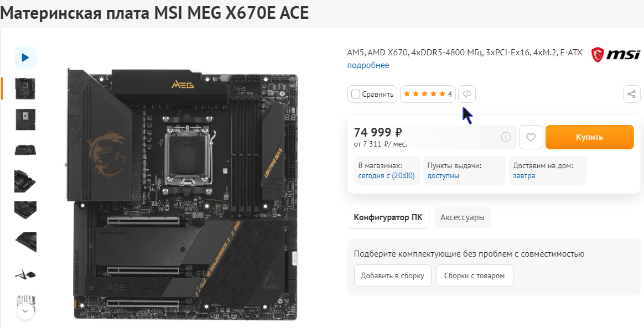Open Сборки с товаром button
Viewport: 644px width, 328px height.
click(474, 275)
